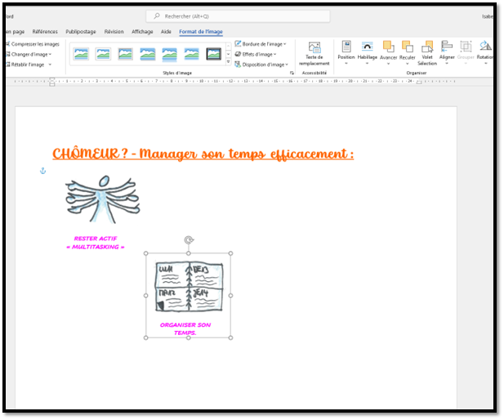The image size is (504, 420).
Task: Click Avancer bring forward icon
Action: 388,47
